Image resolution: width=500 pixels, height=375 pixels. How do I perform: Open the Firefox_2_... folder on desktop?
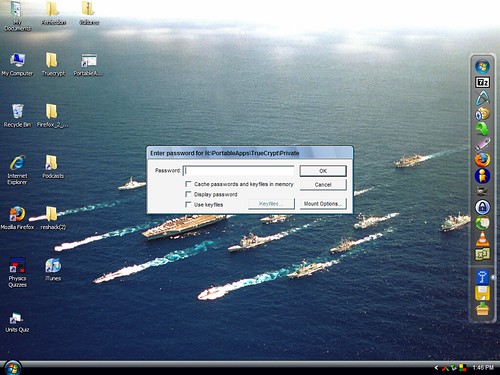[52, 115]
